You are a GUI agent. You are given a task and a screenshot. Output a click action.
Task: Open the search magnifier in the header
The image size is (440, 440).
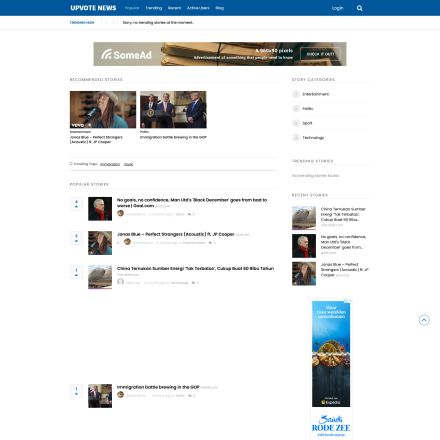point(359,8)
